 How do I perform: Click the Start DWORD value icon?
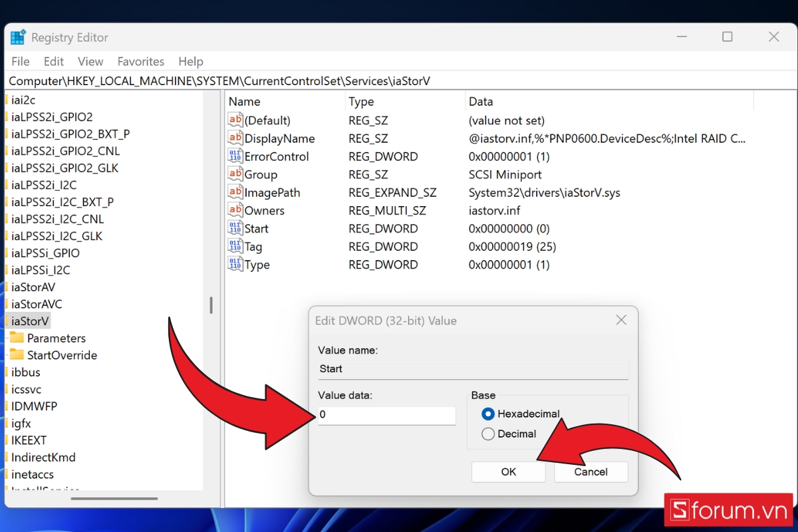click(x=235, y=228)
